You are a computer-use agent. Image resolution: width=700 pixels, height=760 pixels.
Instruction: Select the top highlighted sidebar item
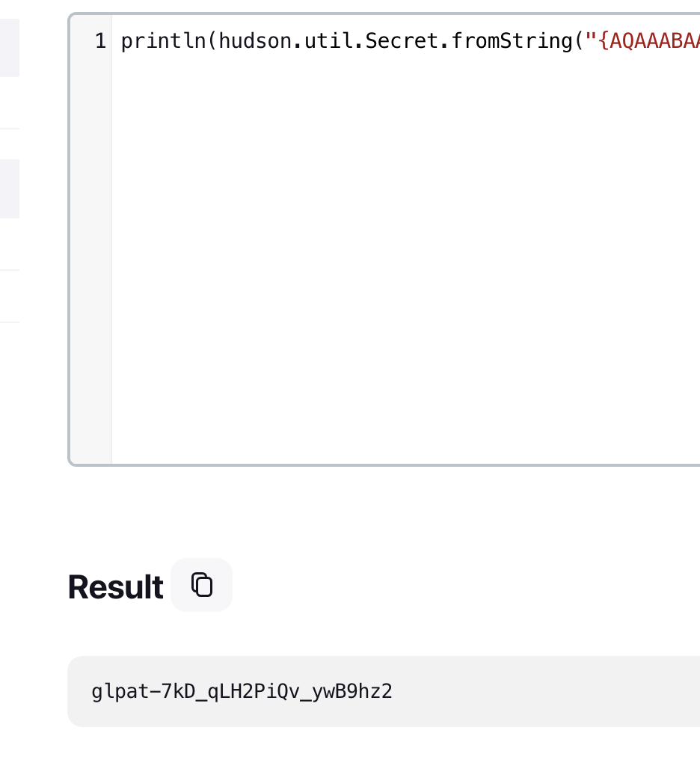tap(10, 48)
